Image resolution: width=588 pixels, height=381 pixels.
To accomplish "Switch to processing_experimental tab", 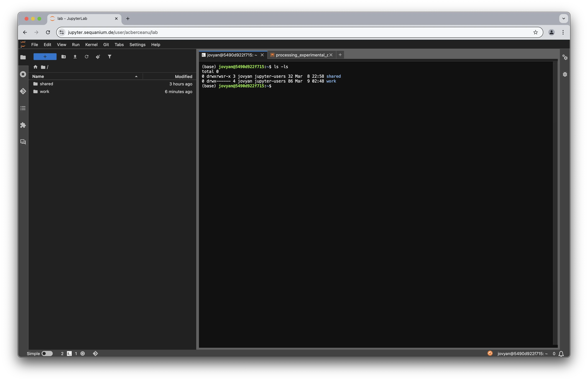I will [x=301, y=55].
